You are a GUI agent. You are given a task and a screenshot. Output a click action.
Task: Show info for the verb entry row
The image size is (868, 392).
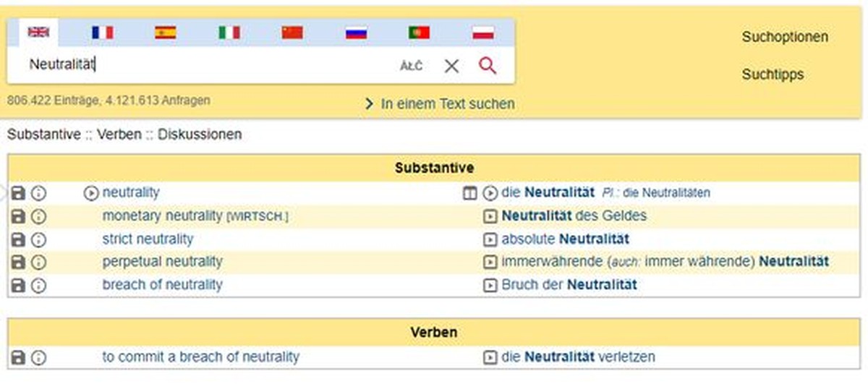(38, 357)
